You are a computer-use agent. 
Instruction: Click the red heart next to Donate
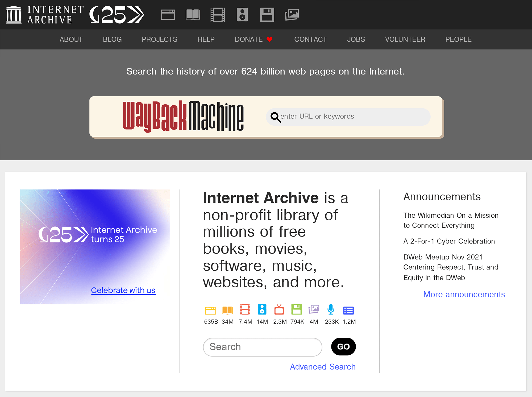(x=269, y=39)
